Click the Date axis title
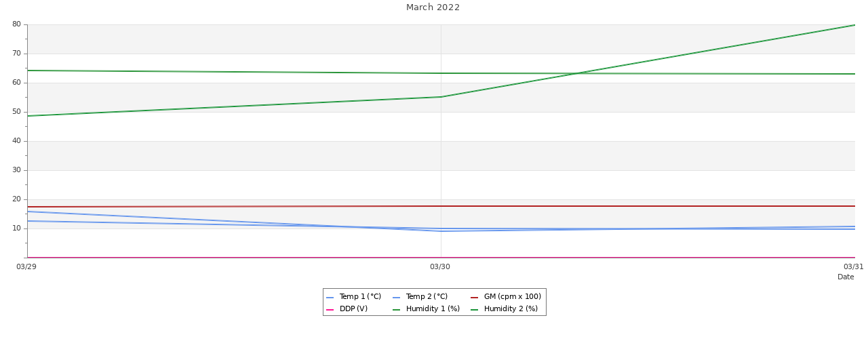Image resolution: width=868 pixels, height=339 pixels. pyautogui.click(x=846, y=277)
